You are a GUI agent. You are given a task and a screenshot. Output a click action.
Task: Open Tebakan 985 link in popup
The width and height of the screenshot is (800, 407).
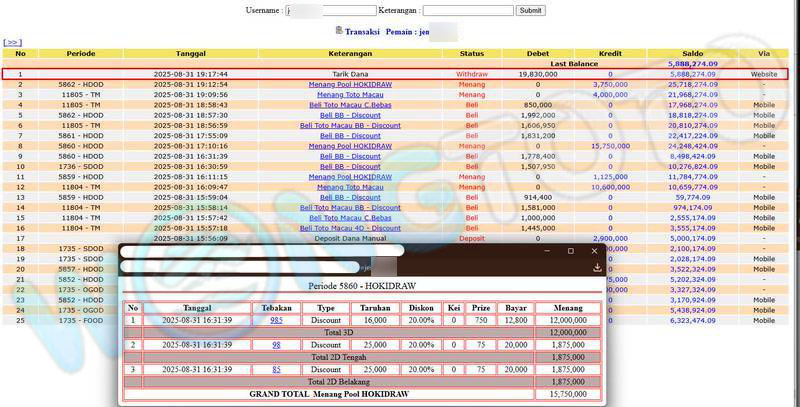point(276,320)
